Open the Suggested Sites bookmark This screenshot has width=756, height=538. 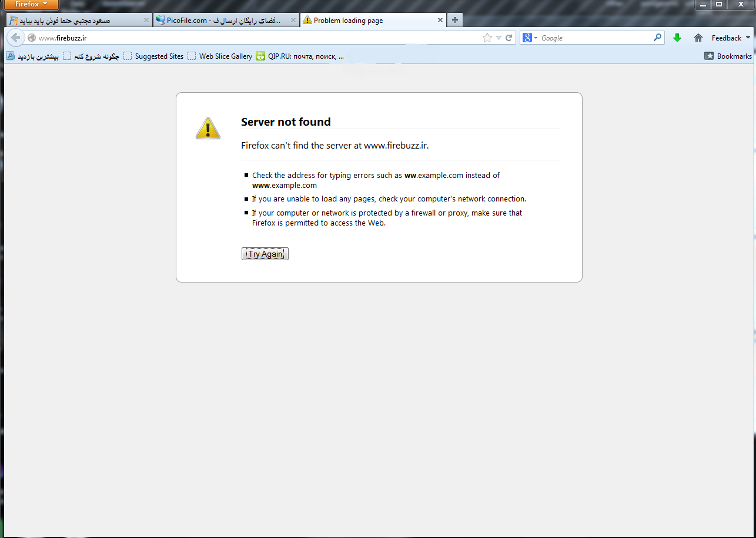tap(154, 56)
